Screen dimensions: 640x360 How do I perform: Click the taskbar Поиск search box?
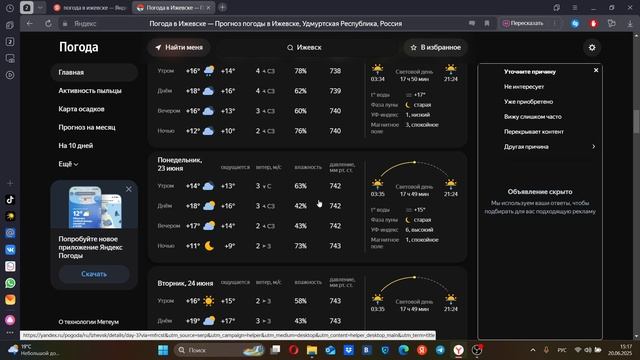[220, 350]
